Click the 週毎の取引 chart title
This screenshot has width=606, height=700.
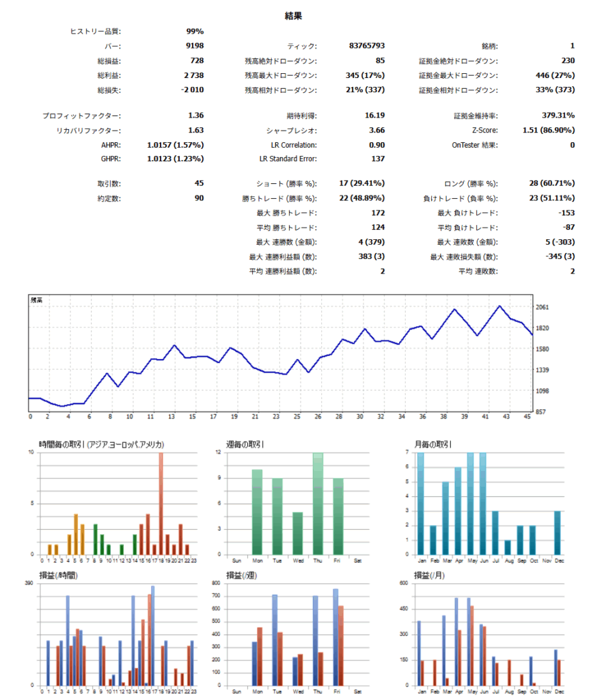pos(245,445)
